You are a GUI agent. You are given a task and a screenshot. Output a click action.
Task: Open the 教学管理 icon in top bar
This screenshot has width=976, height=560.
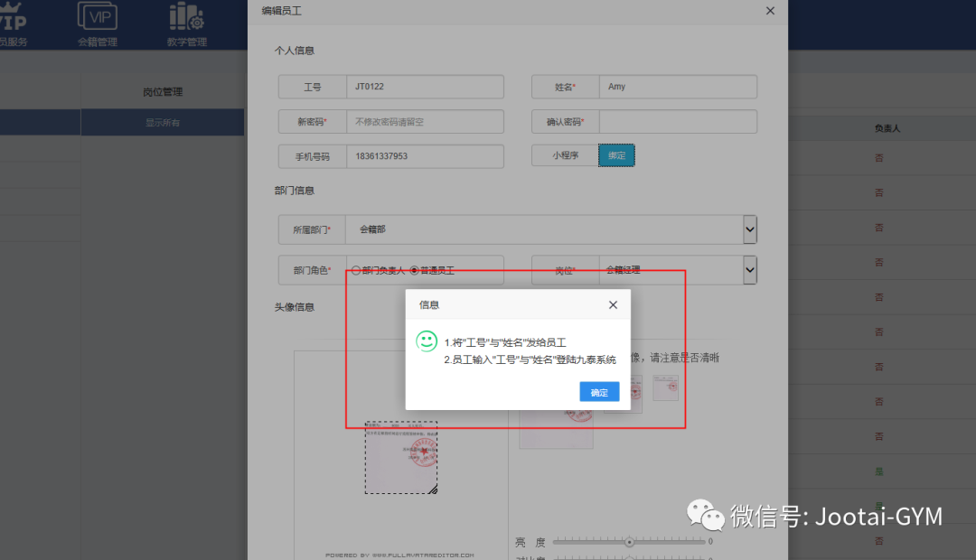click(x=187, y=23)
